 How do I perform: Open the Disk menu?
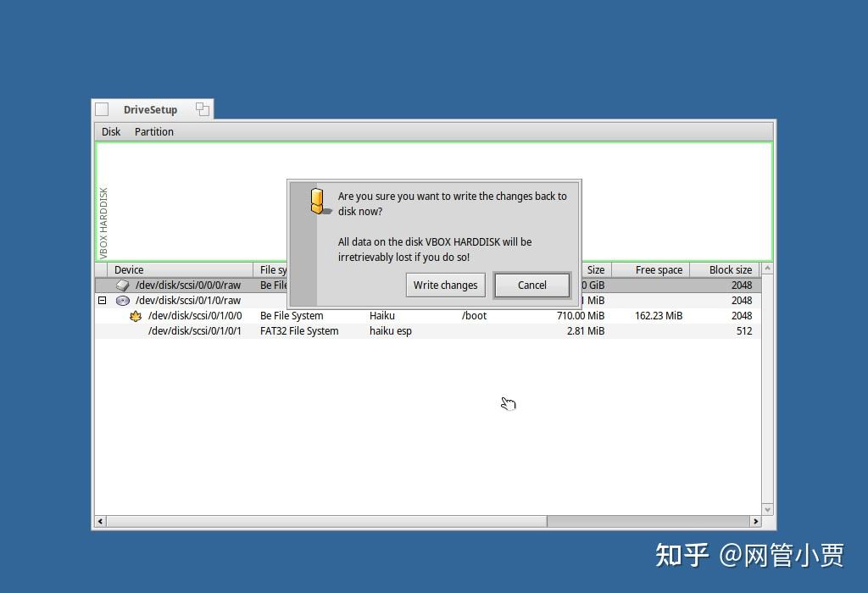tap(111, 131)
